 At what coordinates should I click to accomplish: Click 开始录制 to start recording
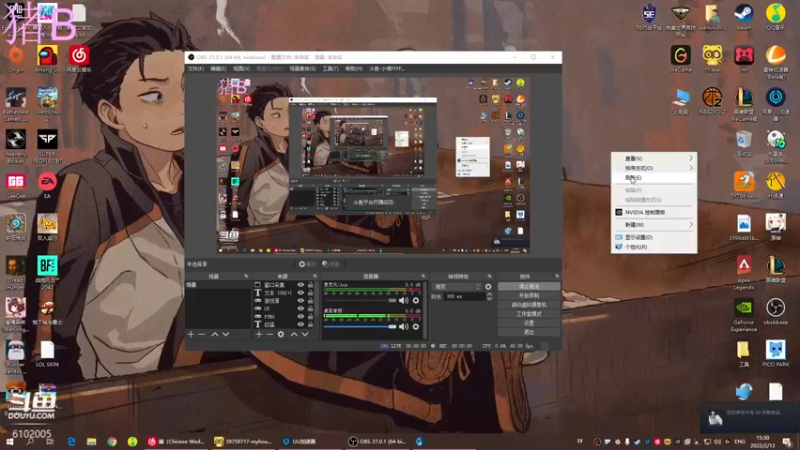click(x=529, y=295)
